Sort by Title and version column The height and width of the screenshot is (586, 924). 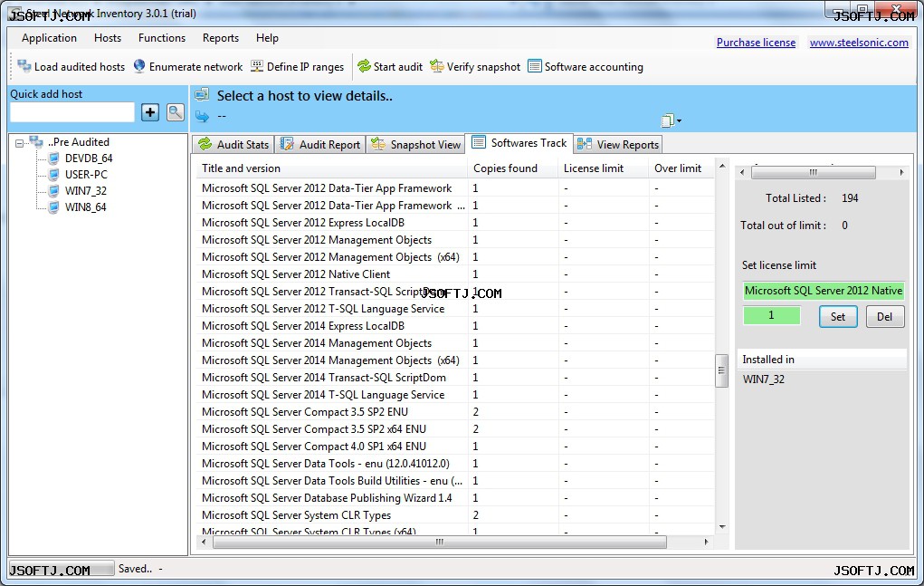tap(332, 168)
